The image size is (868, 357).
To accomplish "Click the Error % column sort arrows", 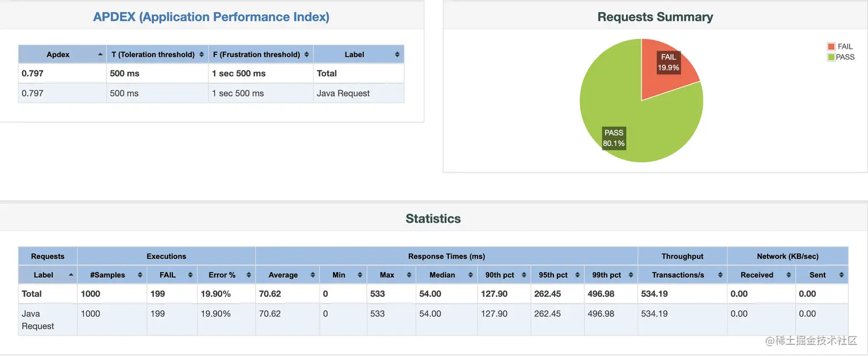I will click(x=249, y=275).
